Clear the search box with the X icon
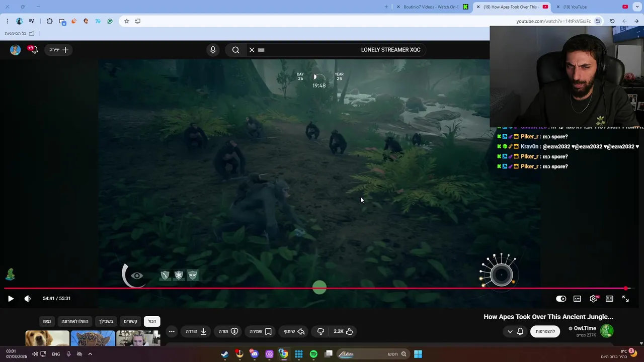Image resolution: width=644 pixels, height=362 pixels. [x=252, y=50]
